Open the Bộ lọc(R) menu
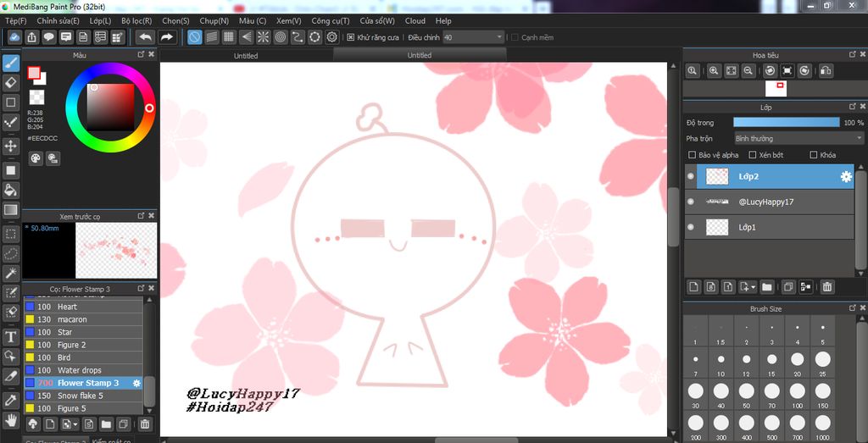 tap(136, 20)
